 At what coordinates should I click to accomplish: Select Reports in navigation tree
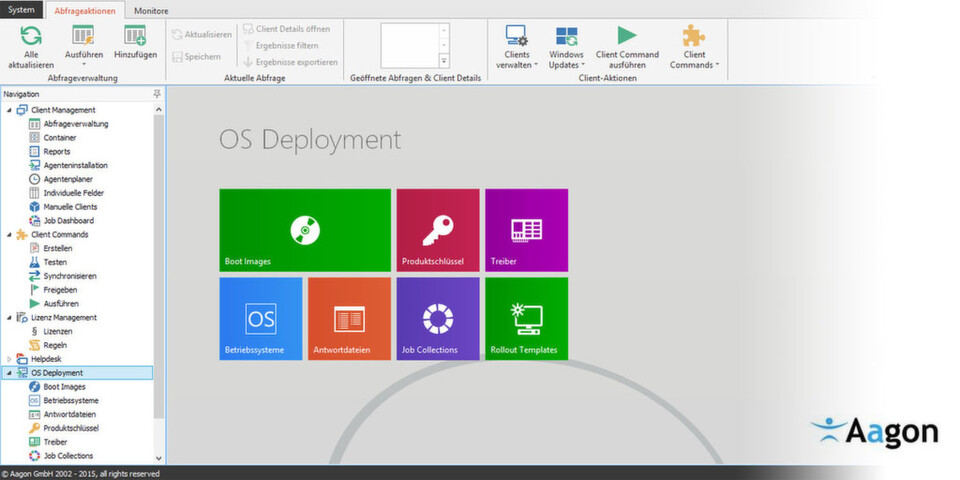57,151
